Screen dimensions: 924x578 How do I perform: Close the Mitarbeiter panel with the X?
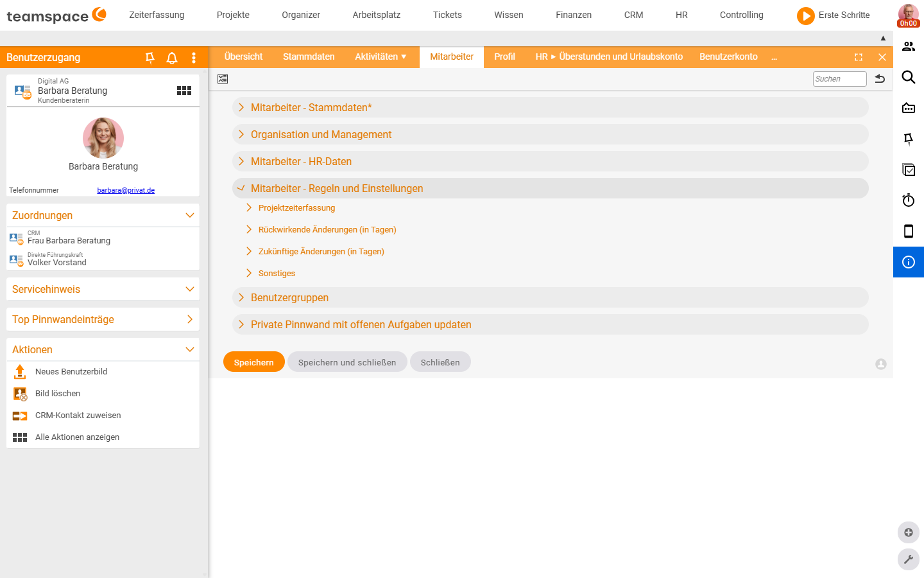pos(882,57)
